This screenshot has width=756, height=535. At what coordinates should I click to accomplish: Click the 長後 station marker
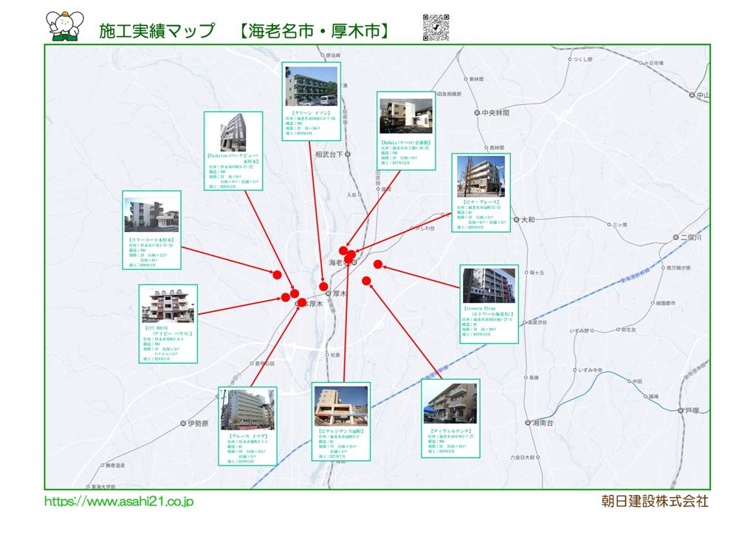[x=526, y=378]
